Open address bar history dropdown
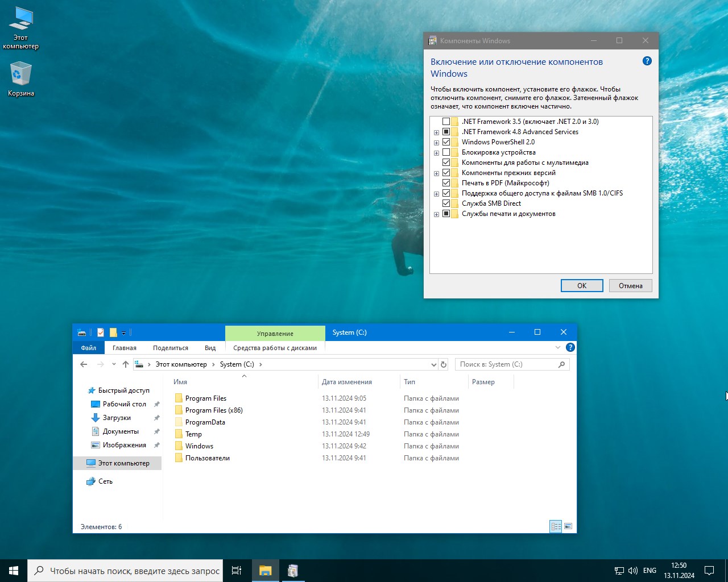This screenshot has width=728, height=582. [433, 364]
